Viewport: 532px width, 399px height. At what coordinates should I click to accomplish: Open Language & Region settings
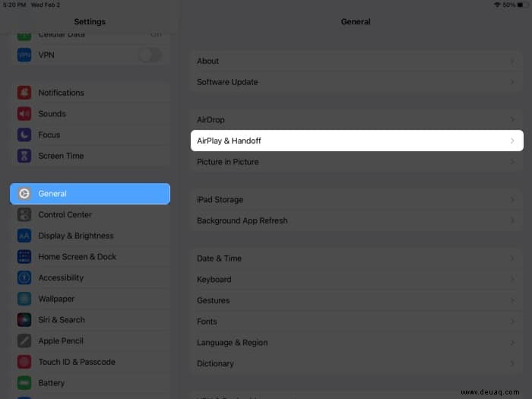pyautogui.click(x=357, y=343)
